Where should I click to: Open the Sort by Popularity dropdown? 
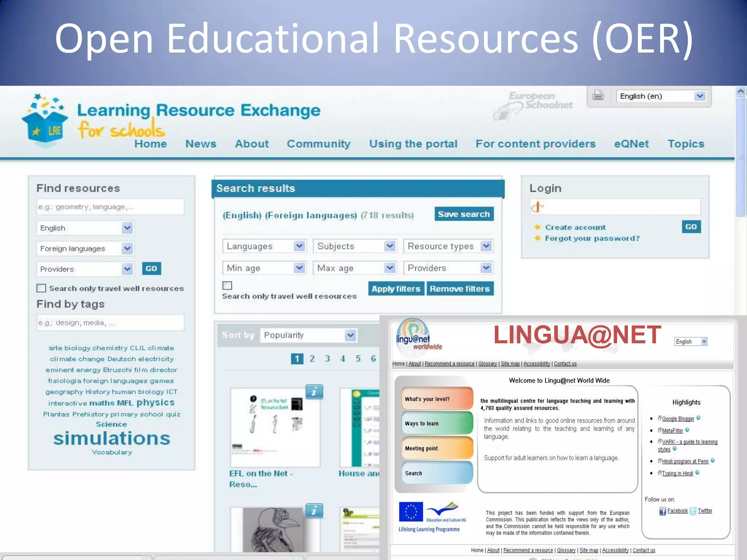point(309,335)
